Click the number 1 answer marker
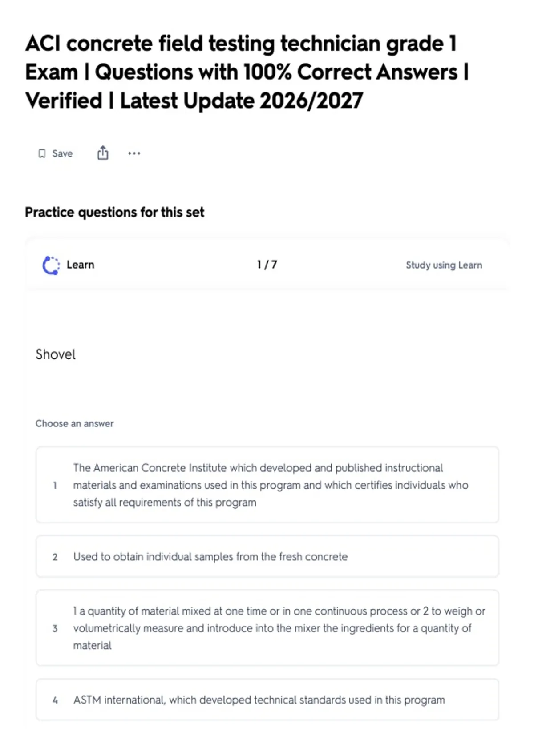 (x=55, y=485)
